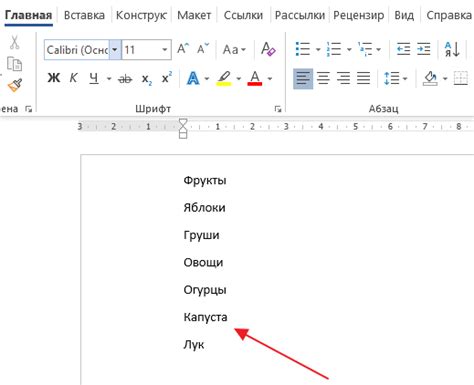The height and width of the screenshot is (385, 474).
Task: Switch to the Рассылки tab
Action: click(x=300, y=15)
